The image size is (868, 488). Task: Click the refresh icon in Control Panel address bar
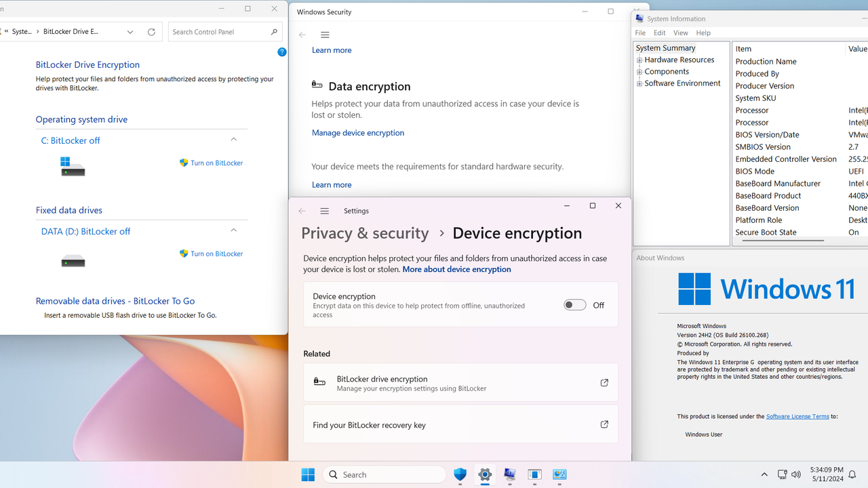151,32
